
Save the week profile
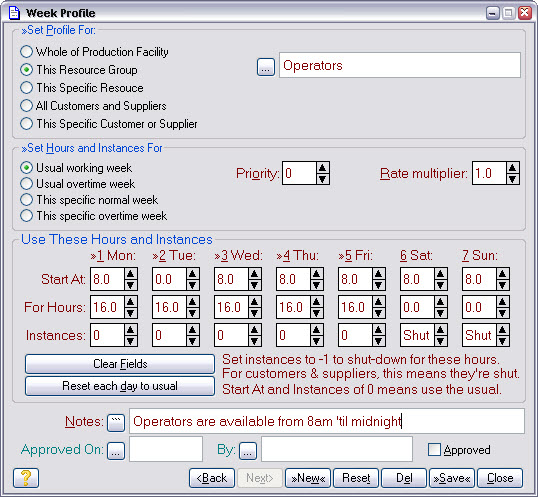[452, 478]
